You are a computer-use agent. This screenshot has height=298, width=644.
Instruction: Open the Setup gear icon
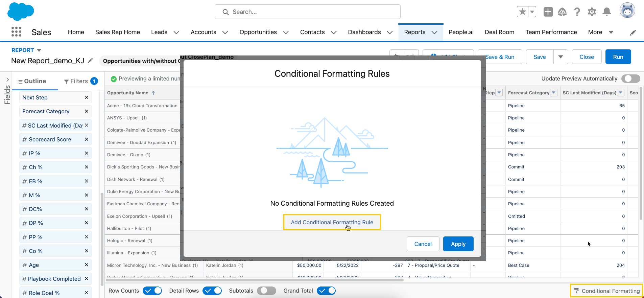(592, 12)
